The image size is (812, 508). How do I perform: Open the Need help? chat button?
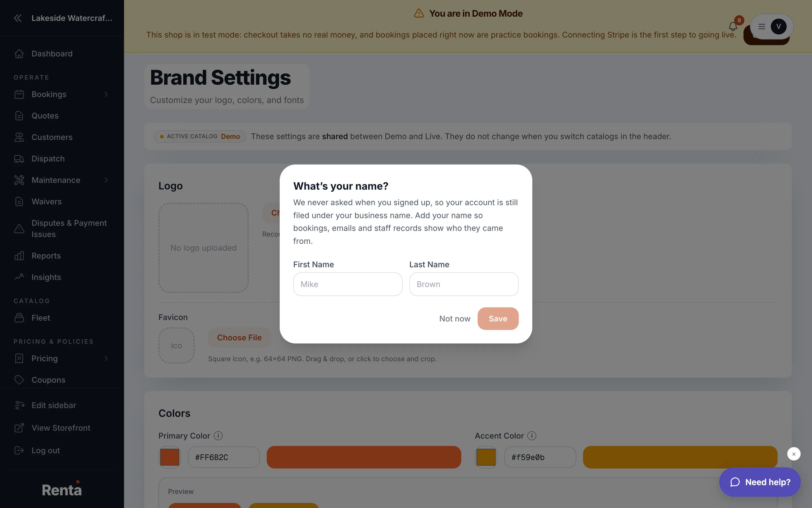(760, 482)
